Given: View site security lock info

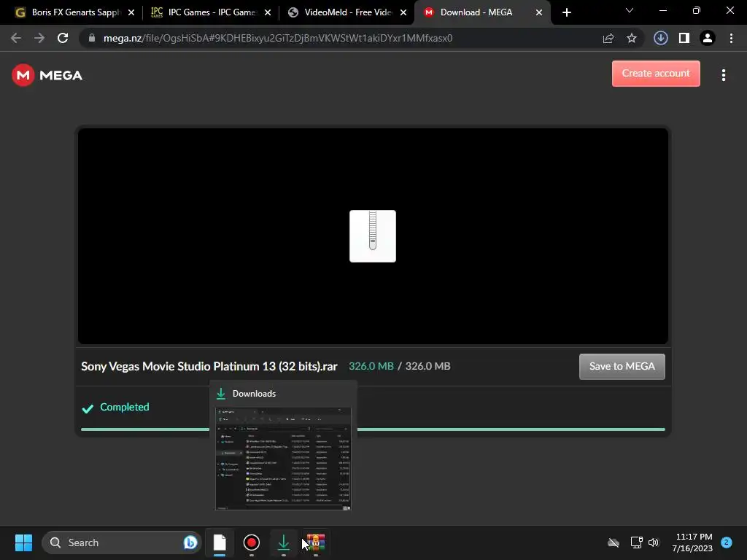Looking at the screenshot, I should (x=92, y=38).
